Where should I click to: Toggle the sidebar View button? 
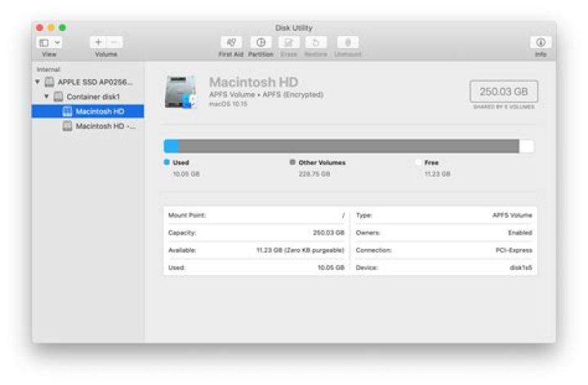click(44, 42)
